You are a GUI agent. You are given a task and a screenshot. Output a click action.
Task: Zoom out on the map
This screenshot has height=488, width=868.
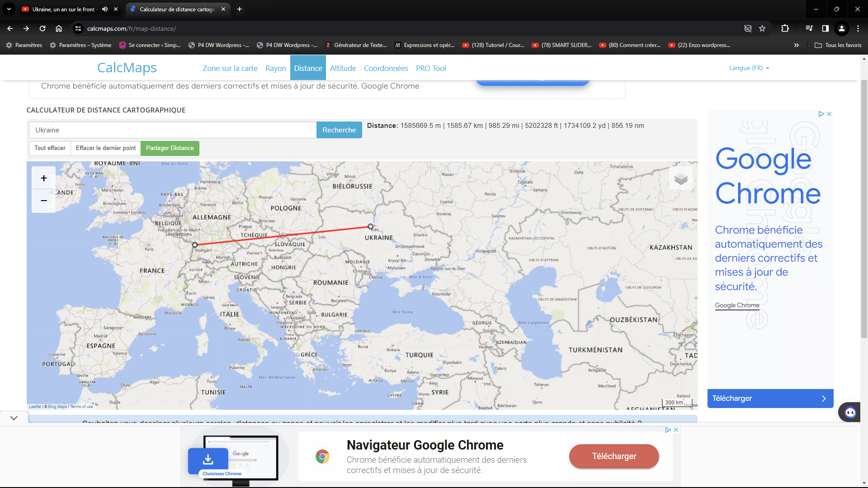point(44,201)
